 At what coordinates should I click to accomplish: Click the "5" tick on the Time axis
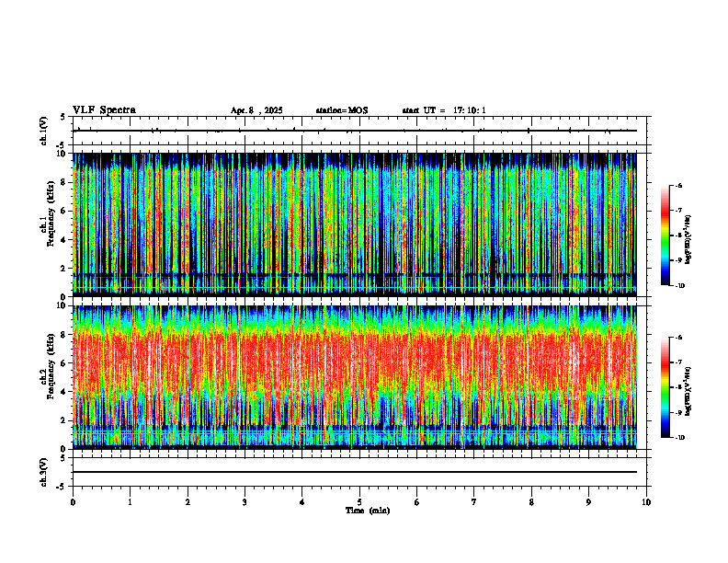(359, 502)
